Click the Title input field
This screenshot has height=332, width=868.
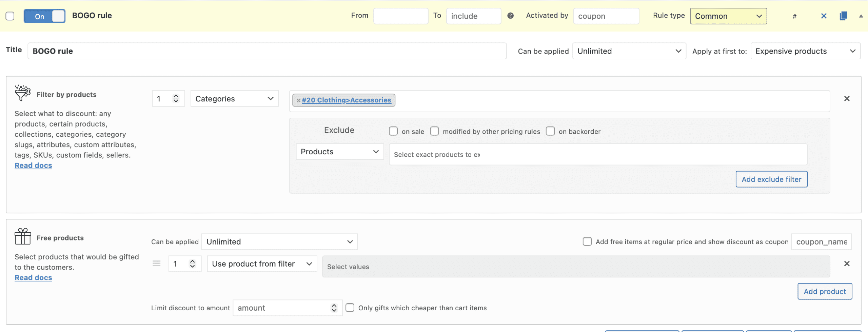click(267, 51)
